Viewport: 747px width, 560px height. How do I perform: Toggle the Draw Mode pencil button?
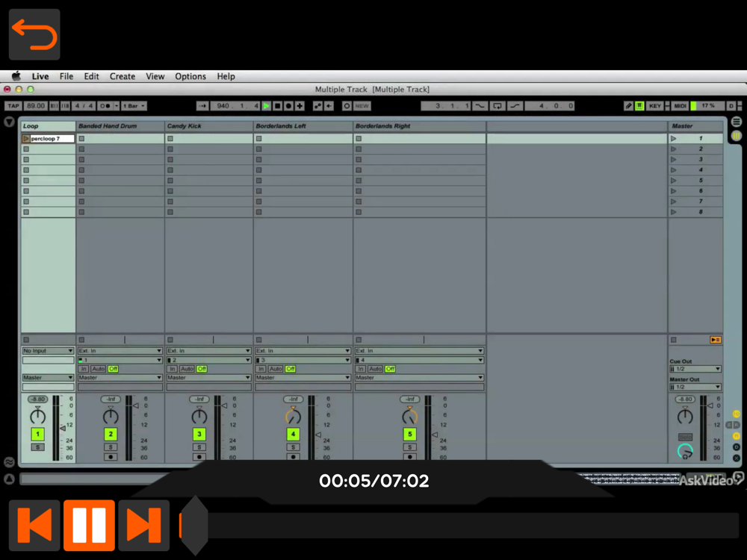click(x=628, y=106)
